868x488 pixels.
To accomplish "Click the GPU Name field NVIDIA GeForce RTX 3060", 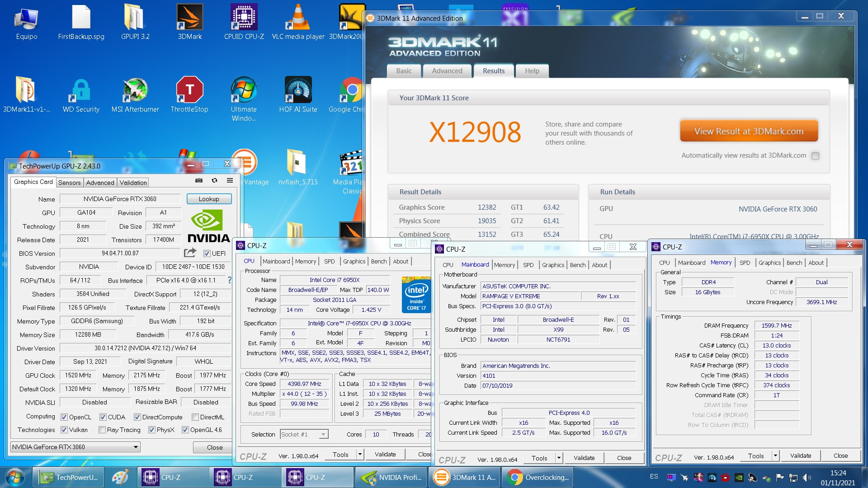I will pos(120,199).
